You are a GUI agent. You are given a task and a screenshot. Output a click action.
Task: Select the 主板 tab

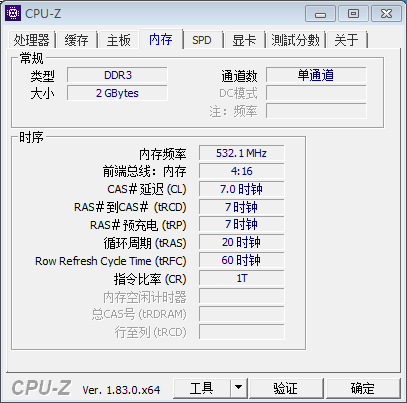[118, 40]
